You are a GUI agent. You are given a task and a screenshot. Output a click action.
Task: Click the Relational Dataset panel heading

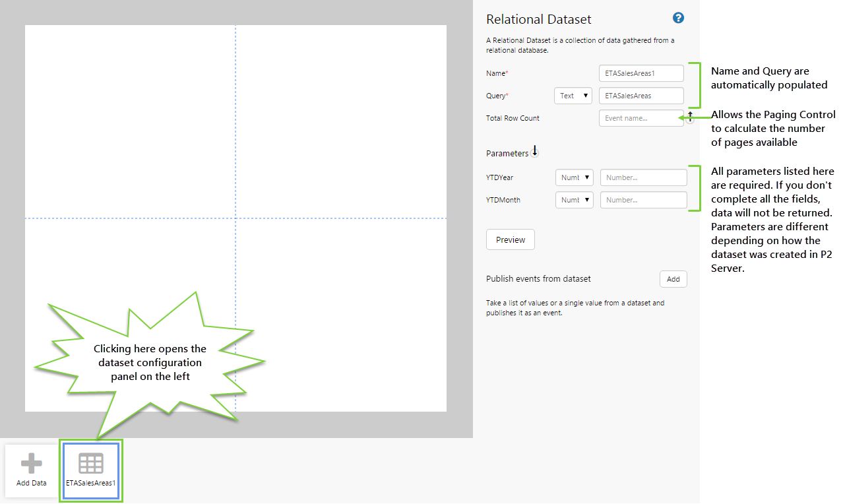click(538, 19)
